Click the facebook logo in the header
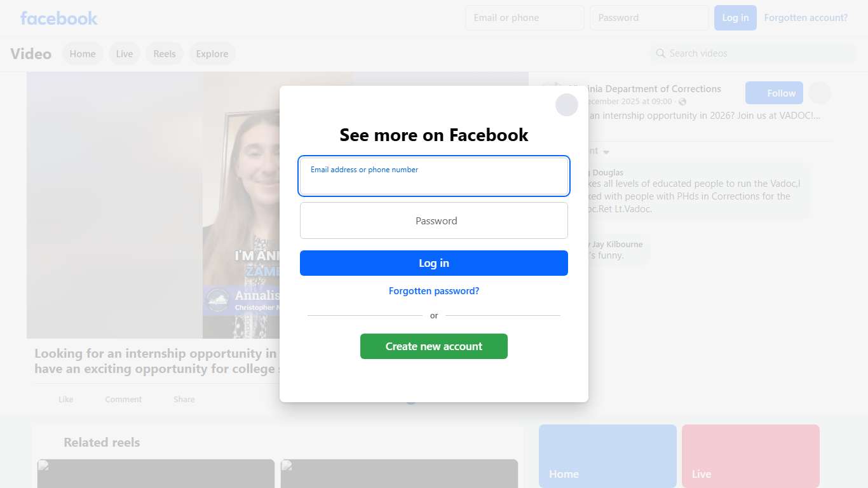This screenshot has width=868, height=488. point(58,18)
